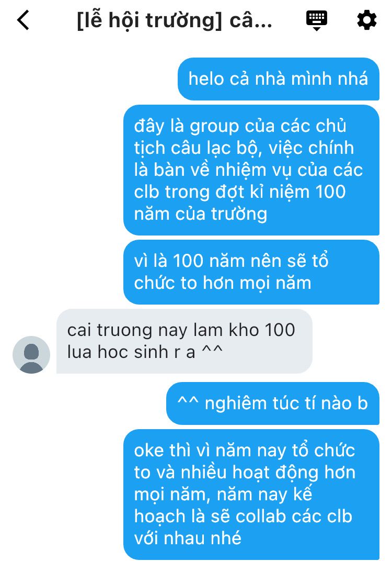Click the '^^' emoticon in the gray bubble
The image size is (392, 561).
(212, 350)
